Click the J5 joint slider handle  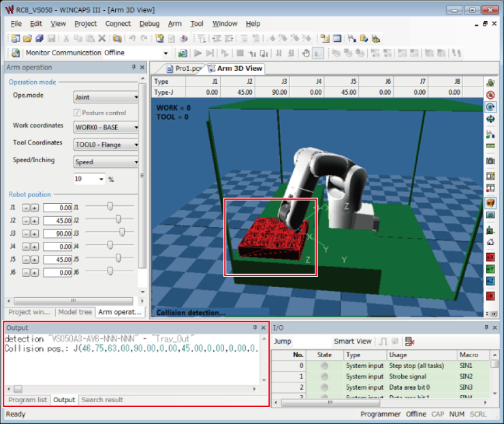[119, 258]
